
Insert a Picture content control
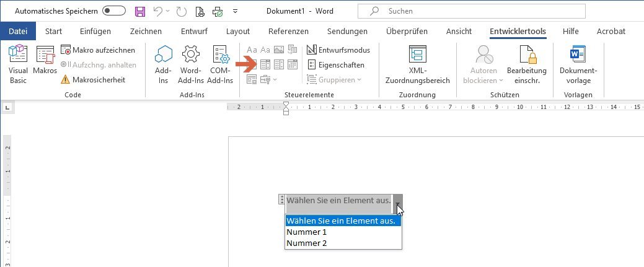tap(279, 50)
